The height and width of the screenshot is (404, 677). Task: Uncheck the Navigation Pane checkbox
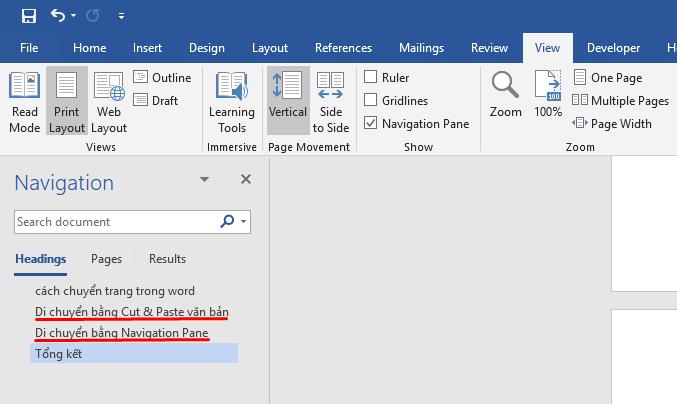click(370, 123)
